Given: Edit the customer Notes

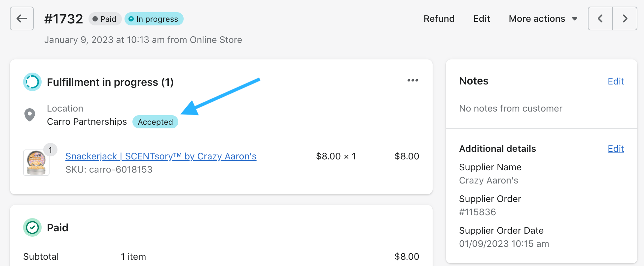Looking at the screenshot, I should coord(616,82).
